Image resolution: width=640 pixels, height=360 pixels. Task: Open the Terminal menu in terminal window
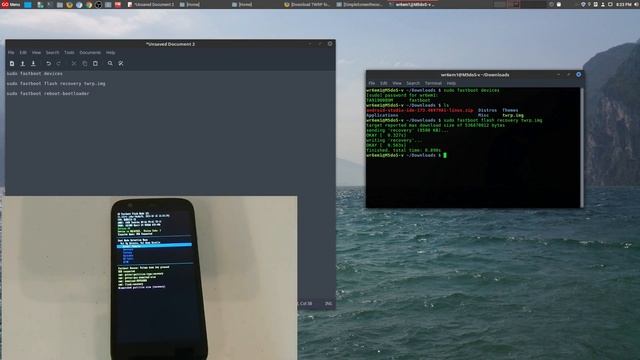coord(433,83)
